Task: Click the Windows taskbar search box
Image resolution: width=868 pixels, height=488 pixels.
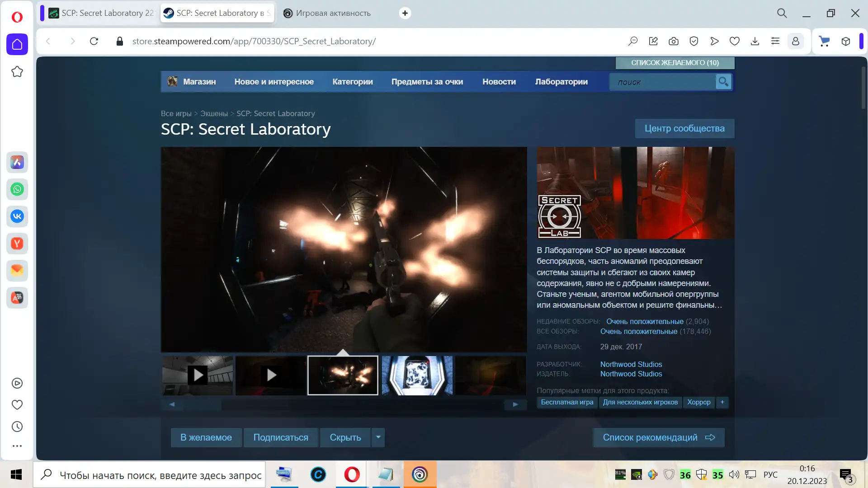Action: [x=149, y=474]
